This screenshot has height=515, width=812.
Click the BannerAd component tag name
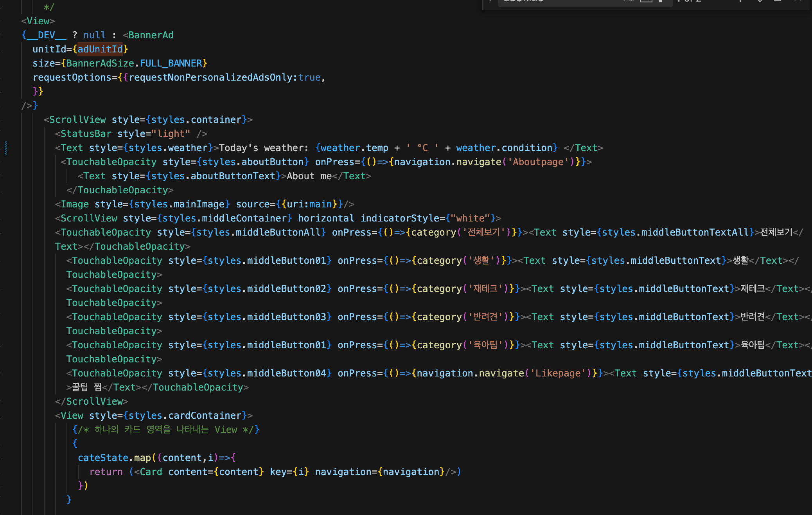point(151,35)
